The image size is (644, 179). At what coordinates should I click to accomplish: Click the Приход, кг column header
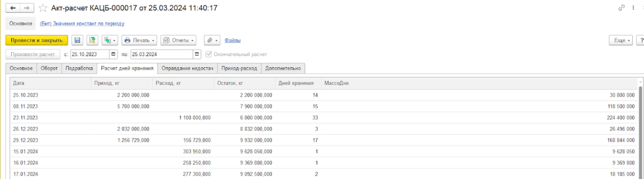pos(121,83)
